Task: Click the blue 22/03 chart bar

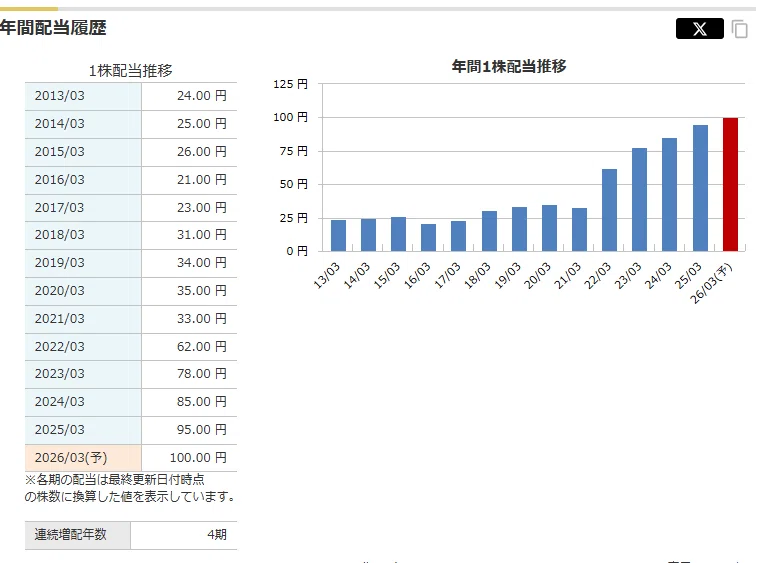Action: click(610, 210)
